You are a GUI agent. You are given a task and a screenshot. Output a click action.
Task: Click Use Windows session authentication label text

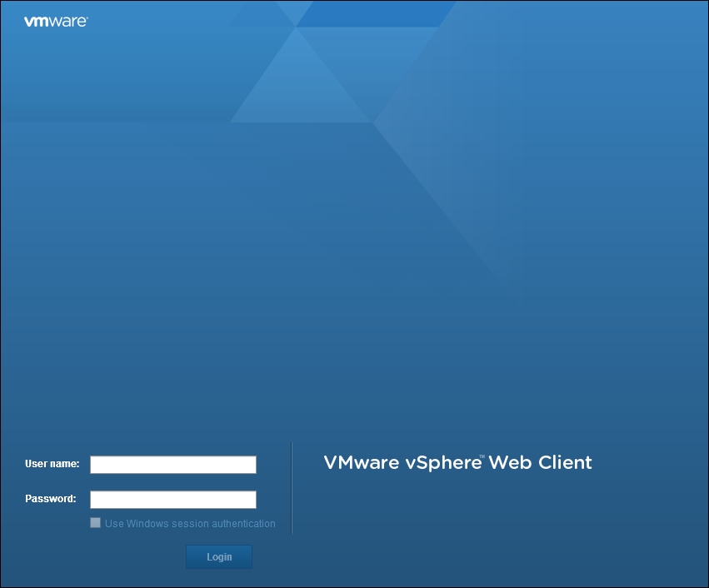190,523
